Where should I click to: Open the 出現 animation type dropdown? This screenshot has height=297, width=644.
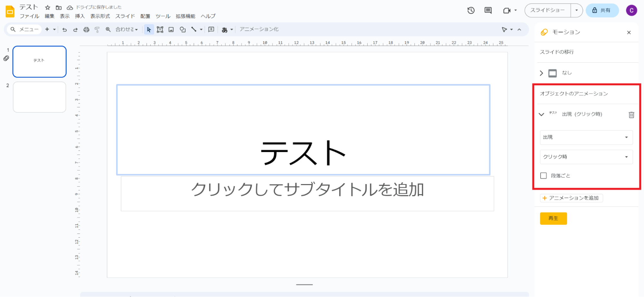point(586,137)
